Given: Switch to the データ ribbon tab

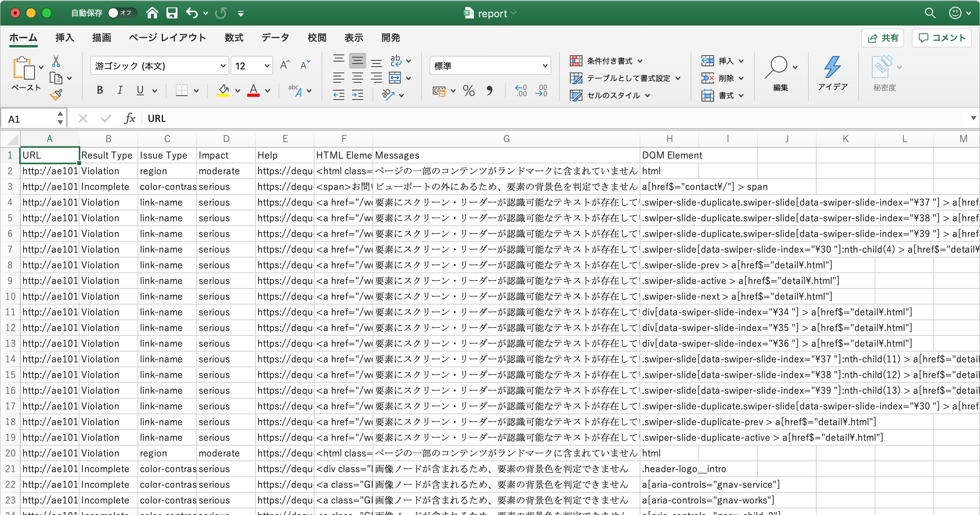Looking at the screenshot, I should [275, 38].
